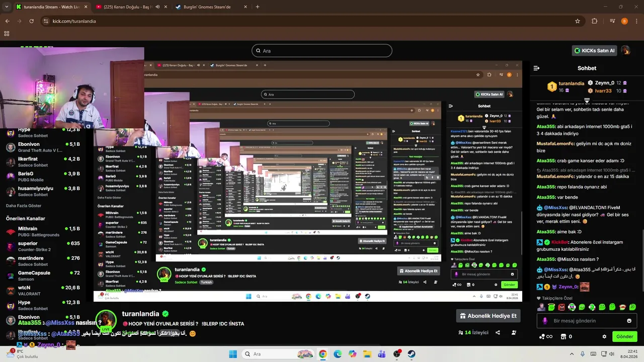Open Chrome profile B avatar
644x362 pixels.
tap(624, 21)
